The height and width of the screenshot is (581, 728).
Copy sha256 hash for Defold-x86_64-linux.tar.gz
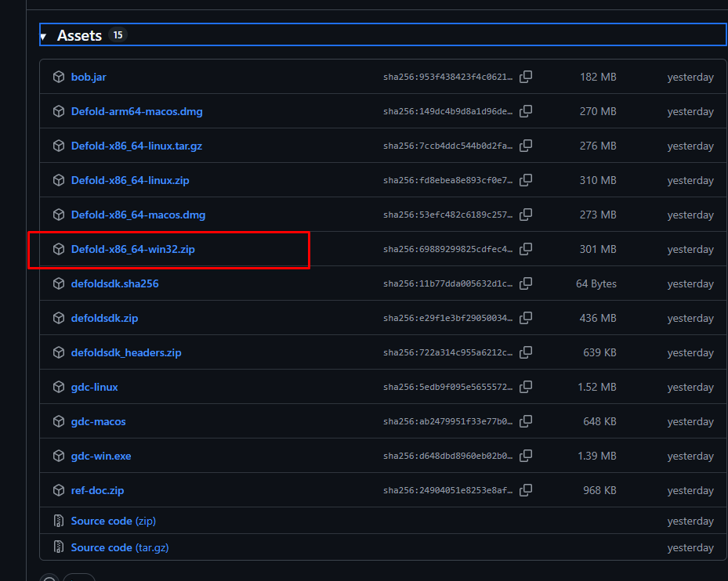coord(526,146)
